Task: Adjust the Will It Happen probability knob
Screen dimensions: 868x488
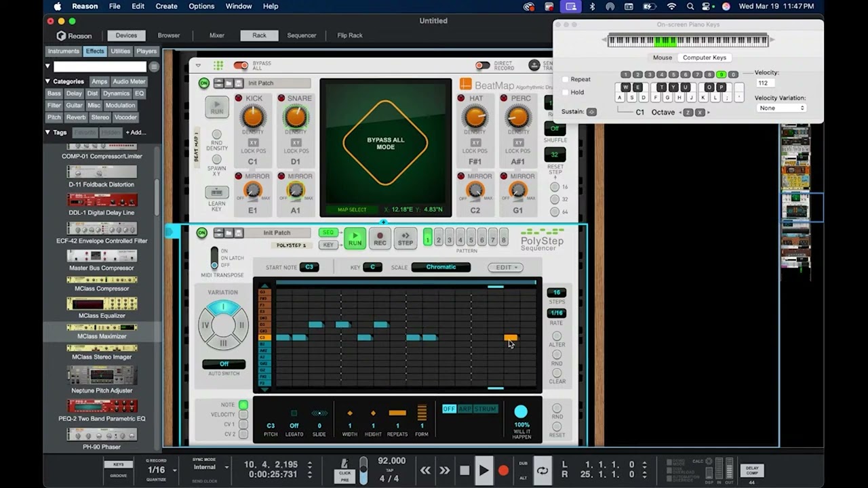Action: click(521, 411)
